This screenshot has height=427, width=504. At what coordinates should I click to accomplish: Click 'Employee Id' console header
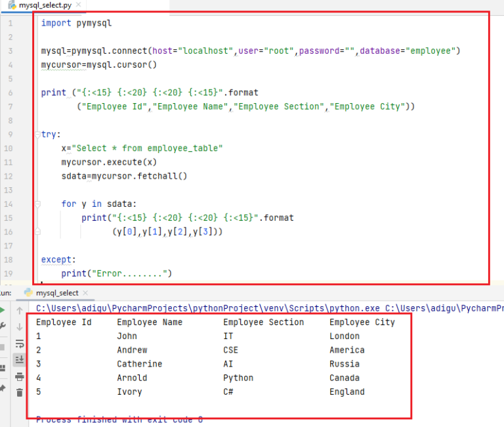(x=64, y=322)
